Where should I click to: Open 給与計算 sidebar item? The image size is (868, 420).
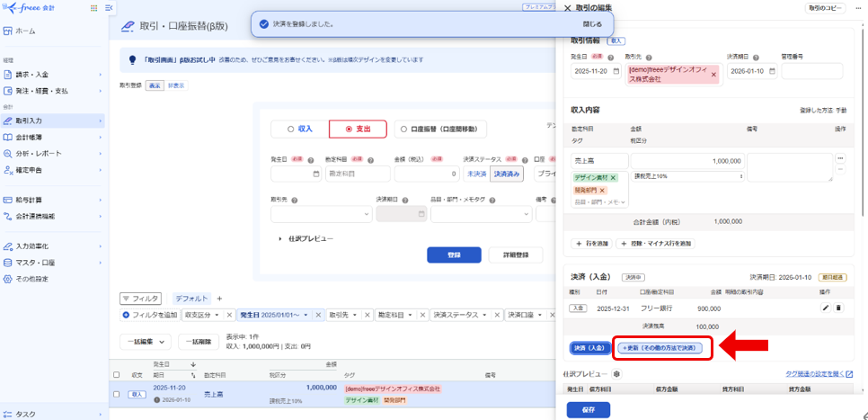[x=53, y=200]
